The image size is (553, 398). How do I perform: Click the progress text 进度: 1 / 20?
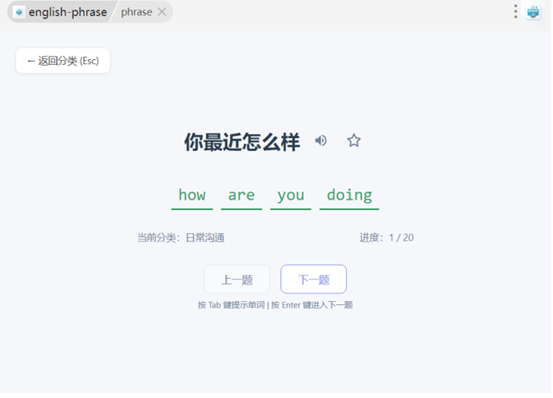[x=387, y=238]
